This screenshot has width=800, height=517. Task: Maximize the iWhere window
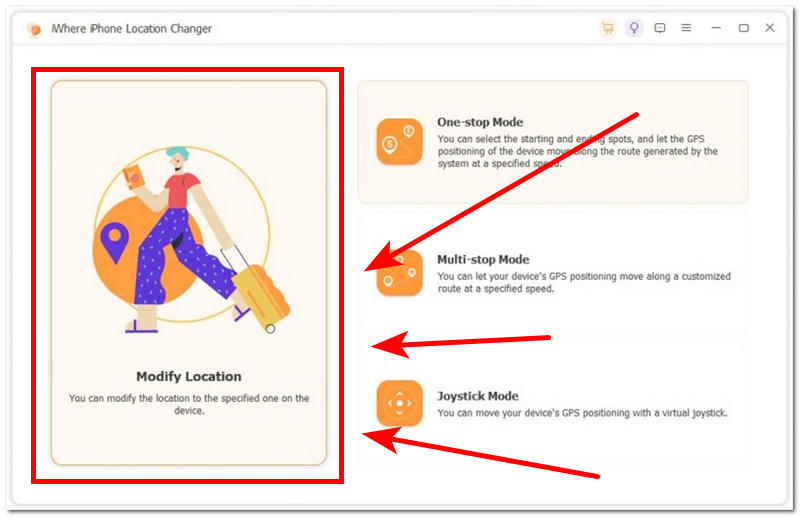click(x=743, y=28)
